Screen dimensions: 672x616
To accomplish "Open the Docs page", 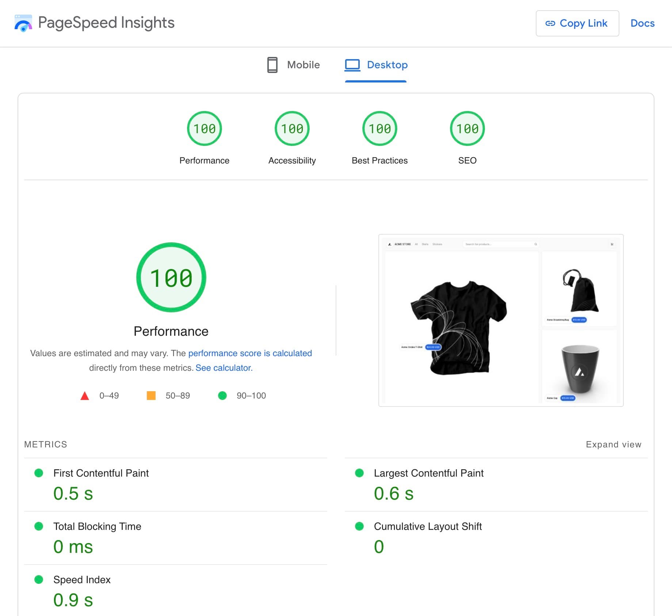I will coord(642,23).
